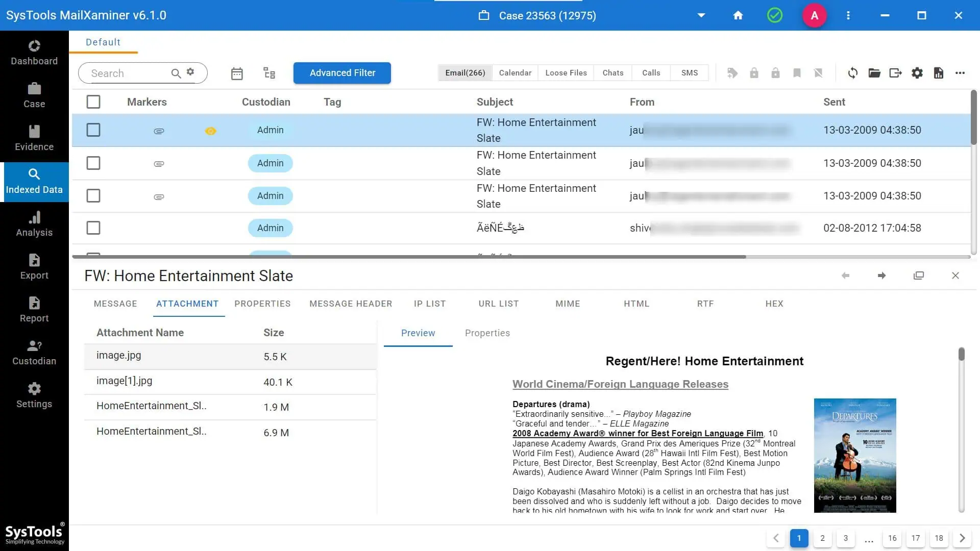980x551 pixels.
Task: Select the Calendar data type tab
Action: tap(515, 73)
